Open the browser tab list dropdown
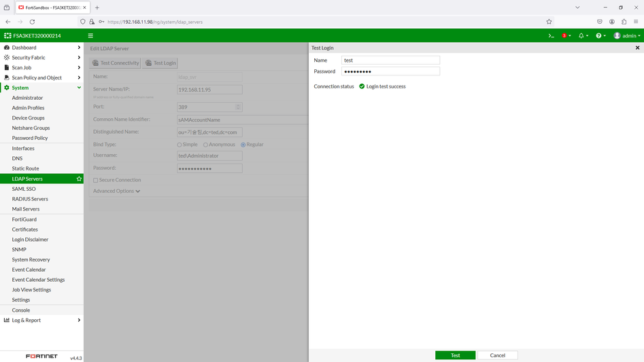Image resolution: width=644 pixels, height=362 pixels. click(577, 7)
